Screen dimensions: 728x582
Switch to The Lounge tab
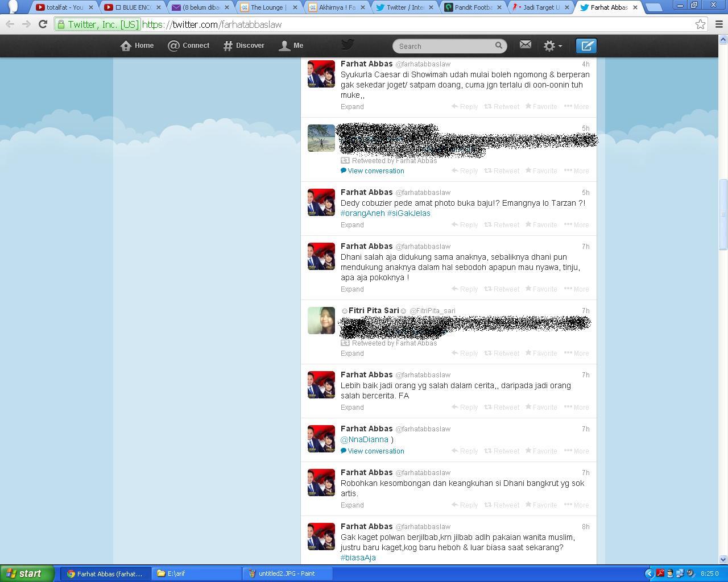click(267, 7)
